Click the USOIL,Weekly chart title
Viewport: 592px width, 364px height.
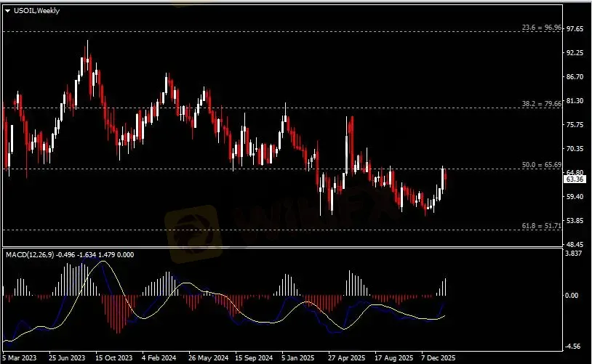tap(36, 11)
